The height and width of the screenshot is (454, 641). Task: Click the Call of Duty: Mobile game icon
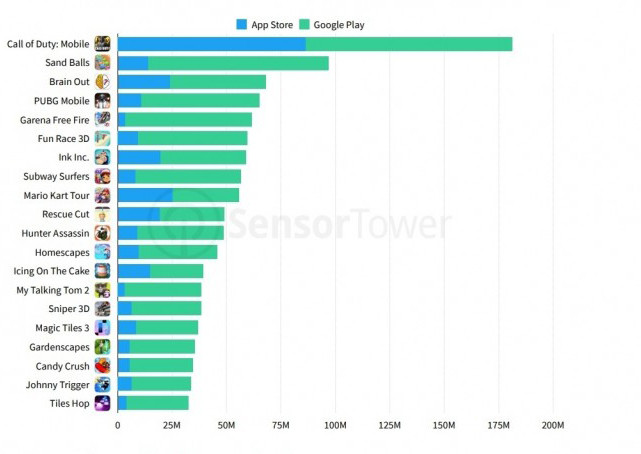(102, 44)
